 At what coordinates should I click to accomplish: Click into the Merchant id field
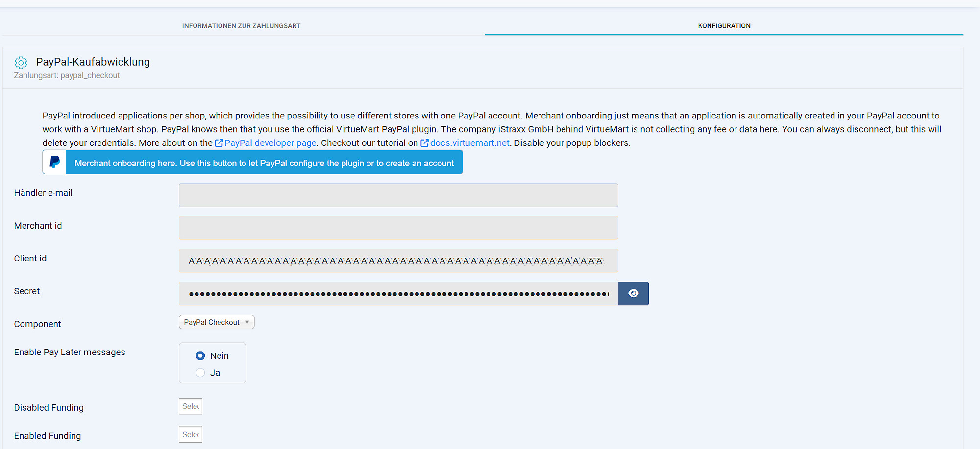[x=398, y=228]
